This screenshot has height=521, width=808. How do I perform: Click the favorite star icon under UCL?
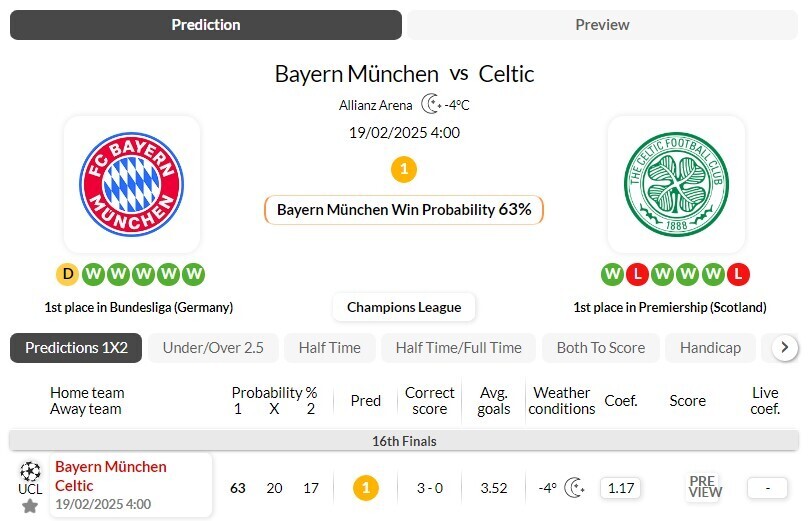point(30,506)
